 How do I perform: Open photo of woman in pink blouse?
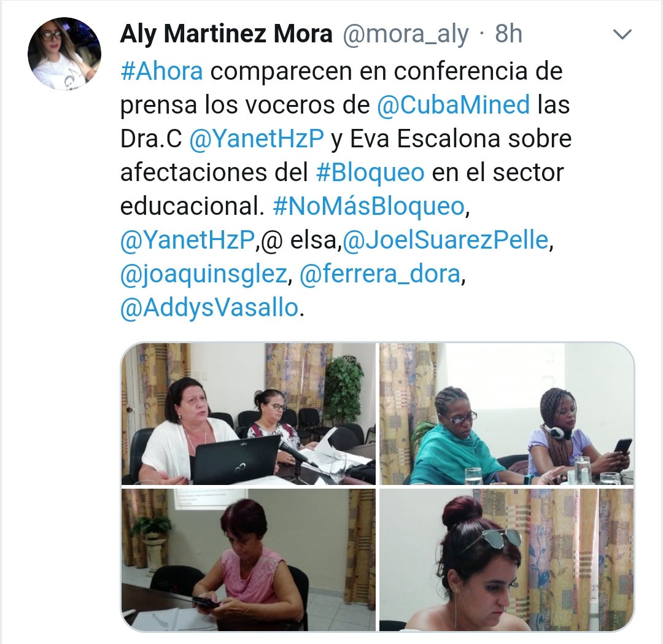248,560
